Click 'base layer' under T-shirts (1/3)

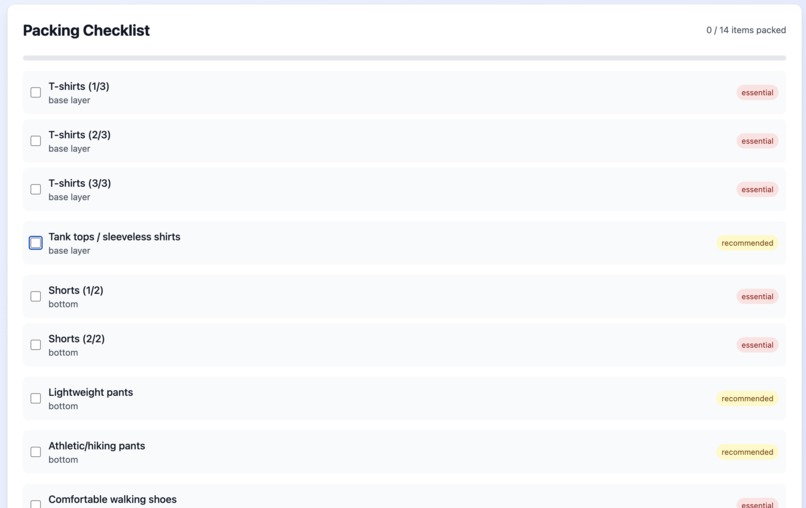69,100
